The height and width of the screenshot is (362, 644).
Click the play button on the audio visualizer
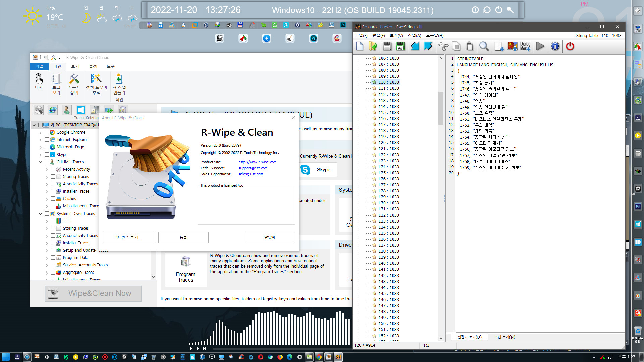(x=198, y=348)
